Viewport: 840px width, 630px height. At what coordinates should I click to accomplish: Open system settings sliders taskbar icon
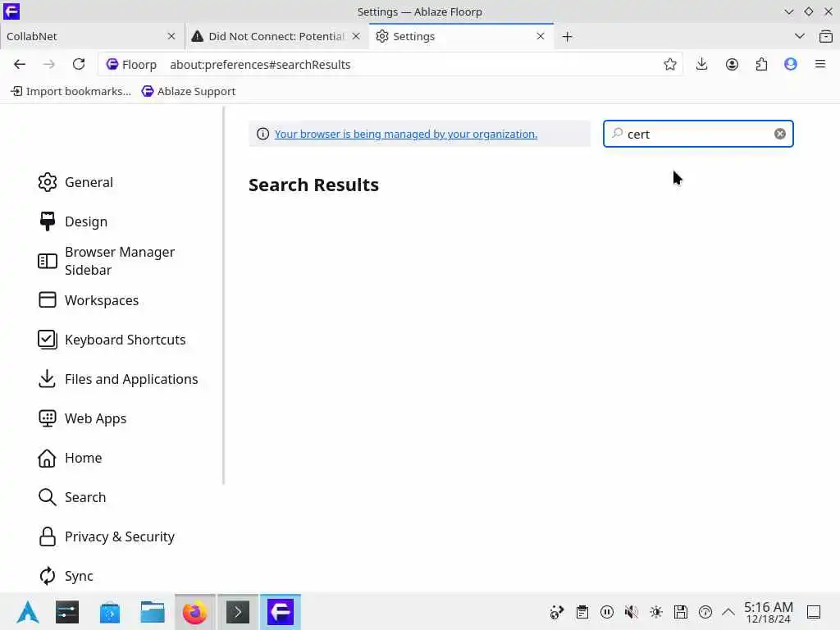[67, 612]
